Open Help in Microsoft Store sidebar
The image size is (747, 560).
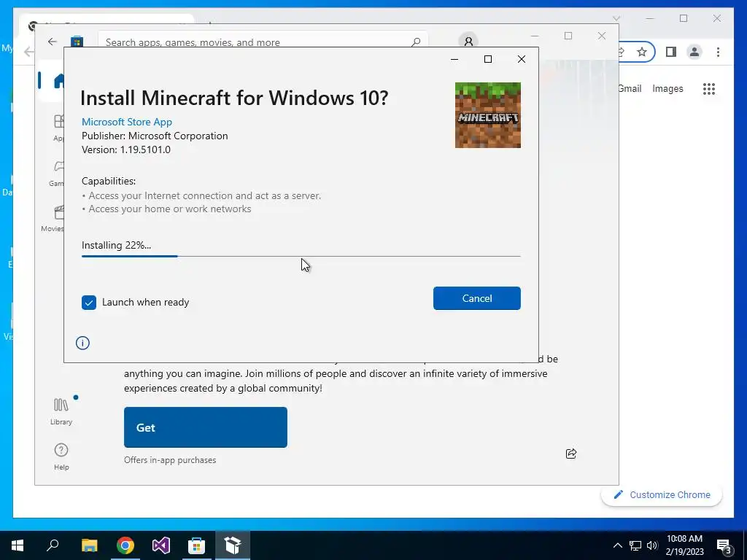[x=61, y=456]
